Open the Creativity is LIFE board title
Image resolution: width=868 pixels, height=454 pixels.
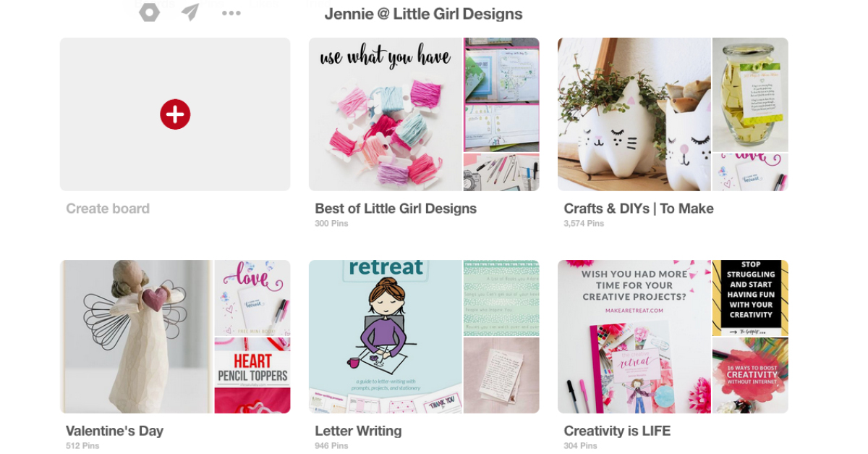pyautogui.click(x=617, y=431)
